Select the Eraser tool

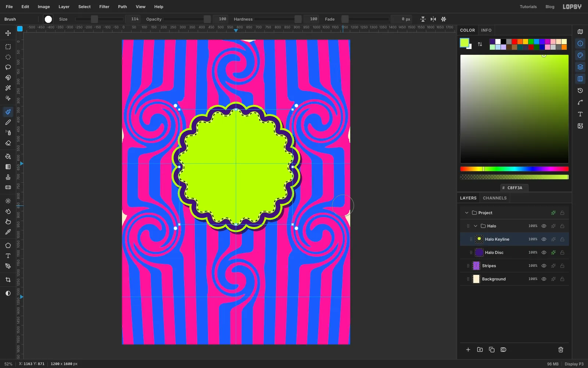[x=8, y=143]
